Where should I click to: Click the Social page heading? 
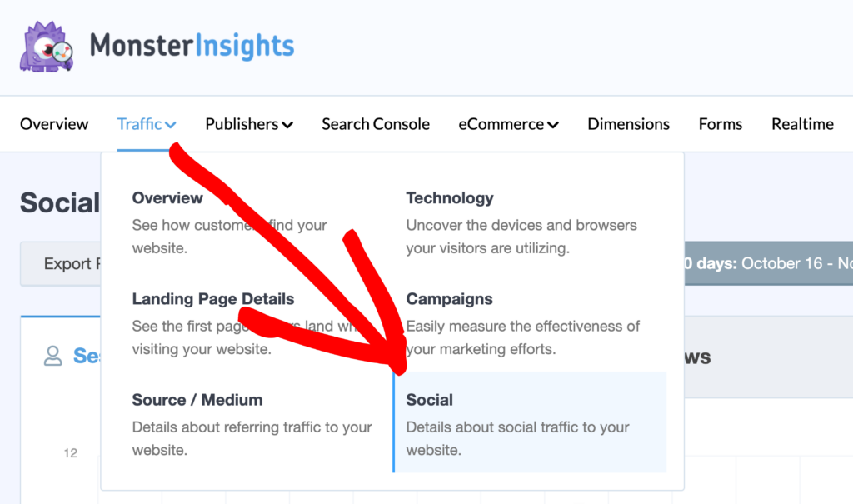tap(59, 202)
